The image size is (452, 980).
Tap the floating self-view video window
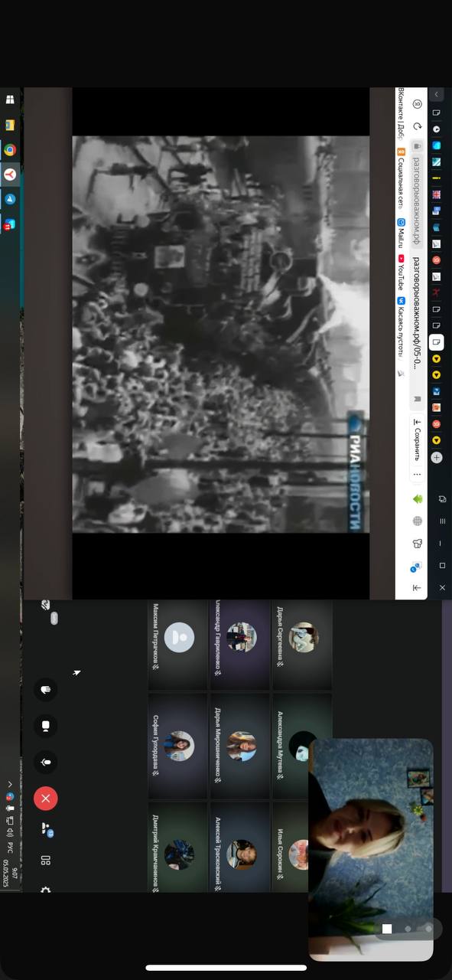[371, 849]
